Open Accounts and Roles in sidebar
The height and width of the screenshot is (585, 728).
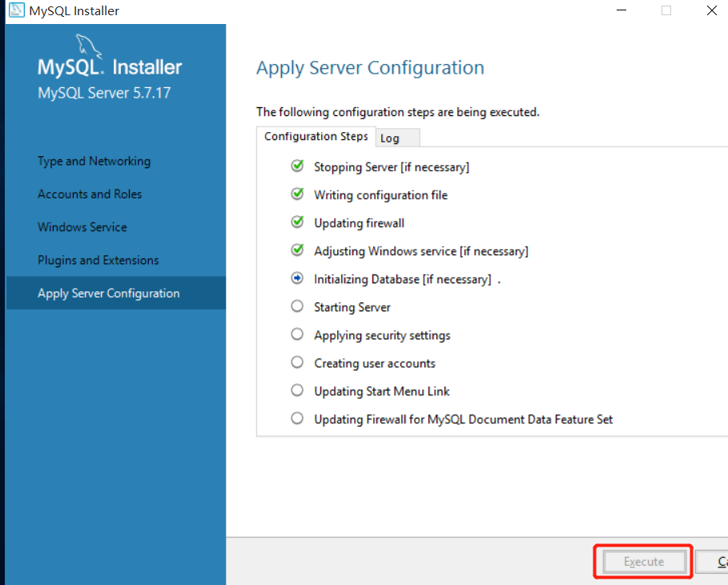tap(90, 194)
